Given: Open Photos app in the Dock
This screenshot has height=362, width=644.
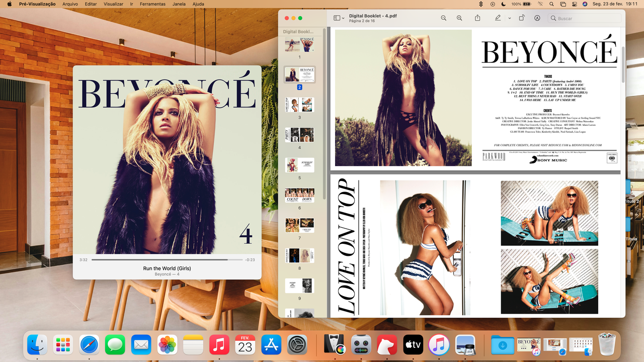Looking at the screenshot, I should pyautogui.click(x=168, y=344).
